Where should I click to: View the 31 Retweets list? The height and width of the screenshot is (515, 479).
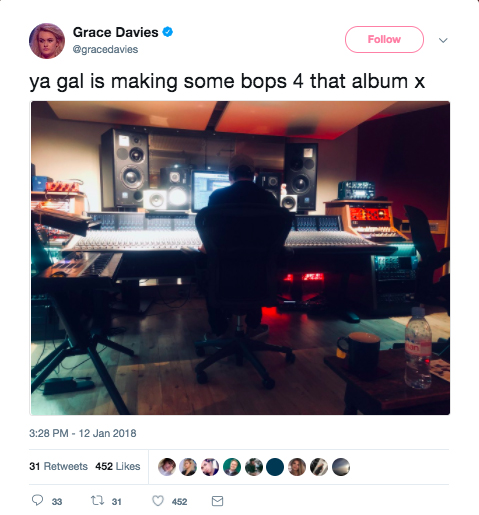[x=58, y=466]
